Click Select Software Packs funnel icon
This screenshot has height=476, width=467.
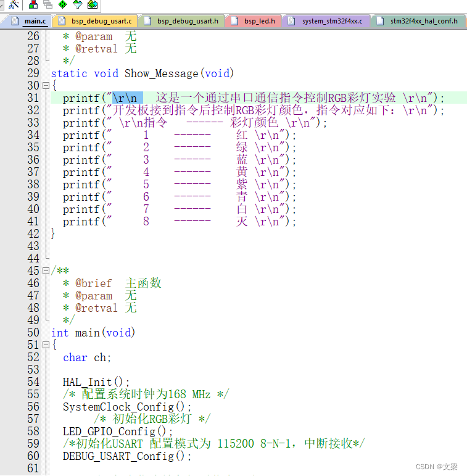click(x=78, y=4)
